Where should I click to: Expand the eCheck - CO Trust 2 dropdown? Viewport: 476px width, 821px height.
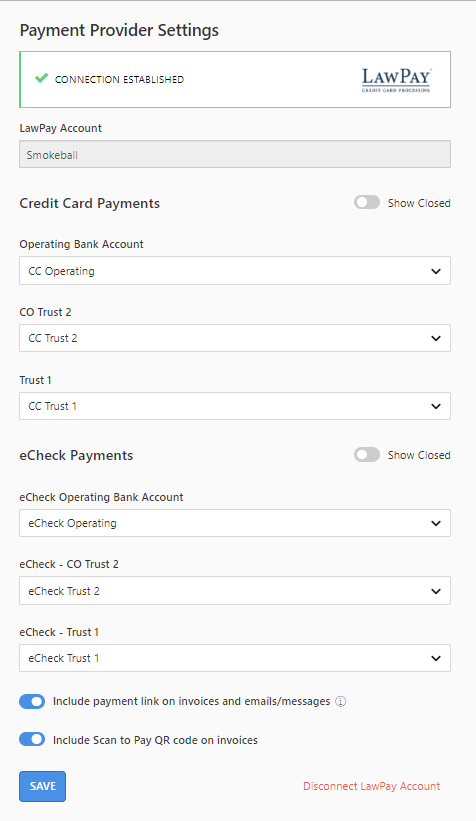coord(235,591)
